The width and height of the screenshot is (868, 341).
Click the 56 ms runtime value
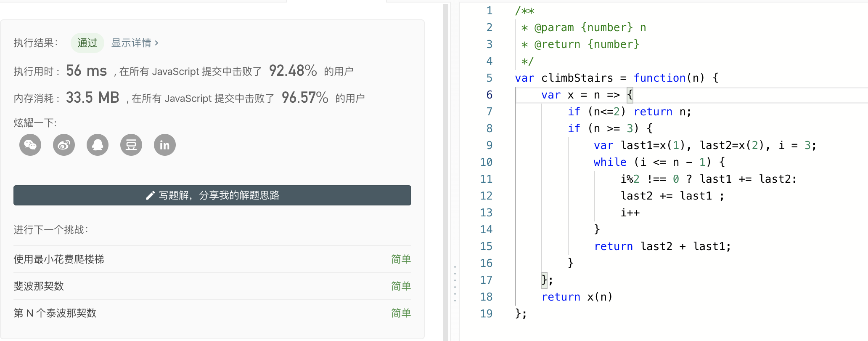(86, 71)
